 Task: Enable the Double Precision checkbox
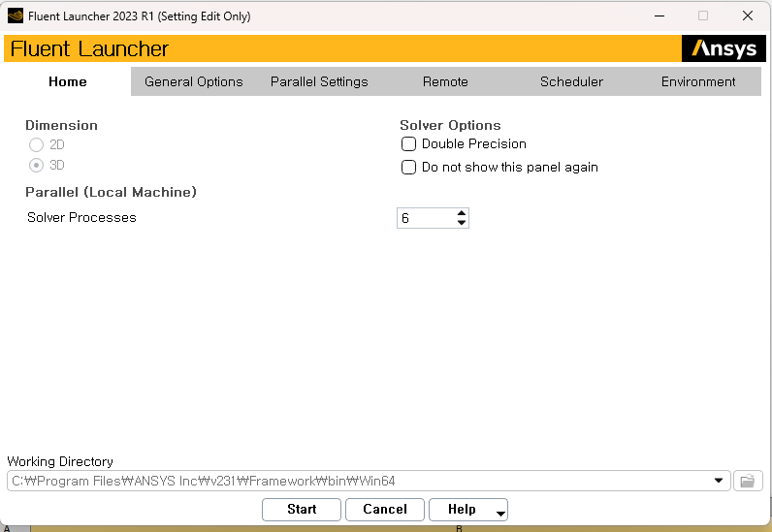[408, 143]
